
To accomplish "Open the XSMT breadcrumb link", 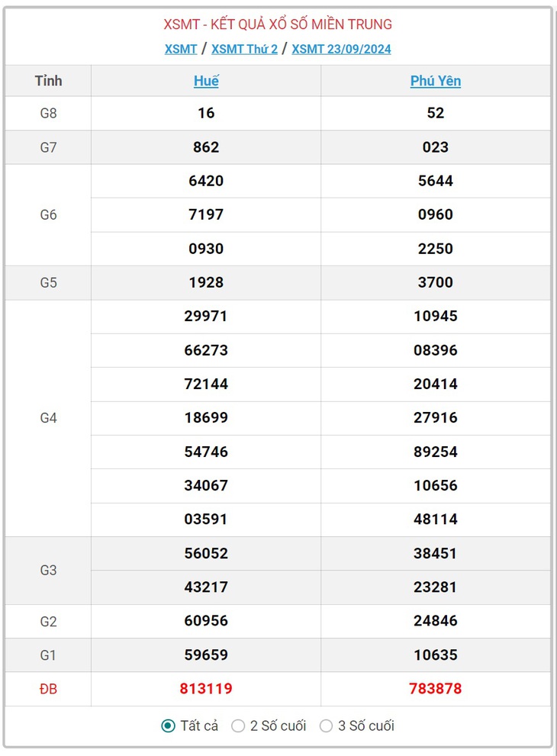I will tap(181, 49).
